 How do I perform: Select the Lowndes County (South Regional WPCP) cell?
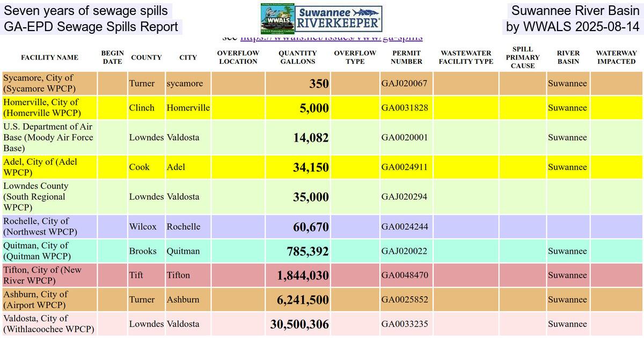(x=50, y=196)
